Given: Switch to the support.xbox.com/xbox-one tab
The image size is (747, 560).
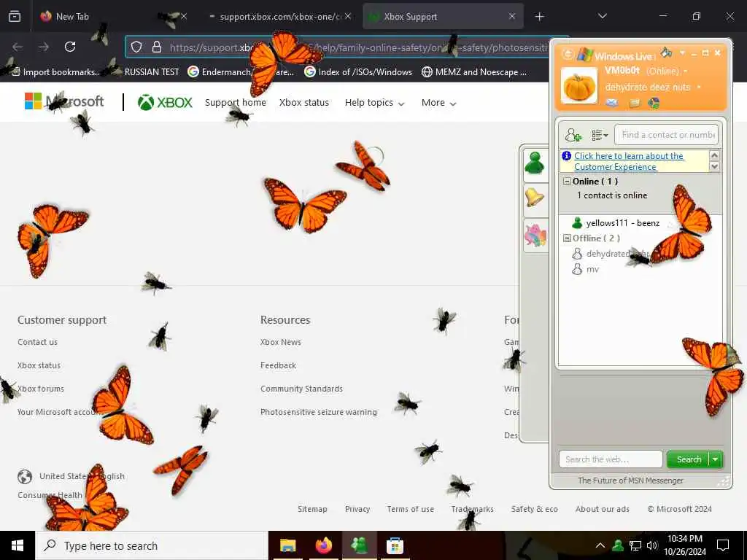Looking at the screenshot, I should click(x=279, y=16).
